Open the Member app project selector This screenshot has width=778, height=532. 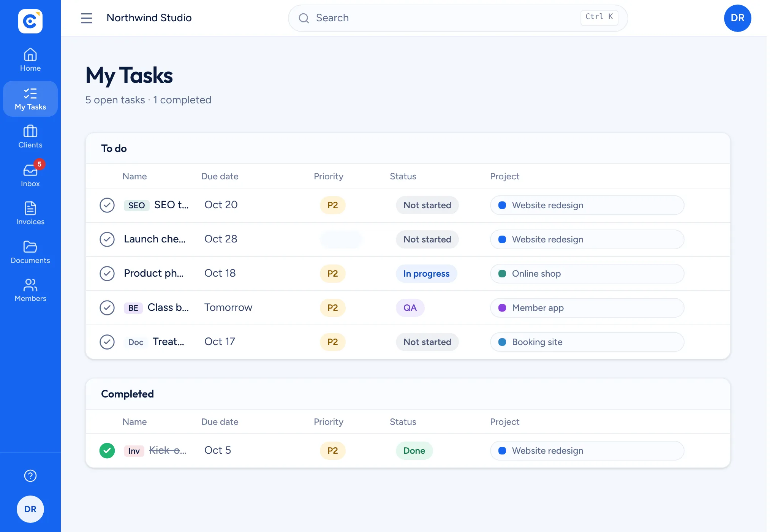pos(587,308)
